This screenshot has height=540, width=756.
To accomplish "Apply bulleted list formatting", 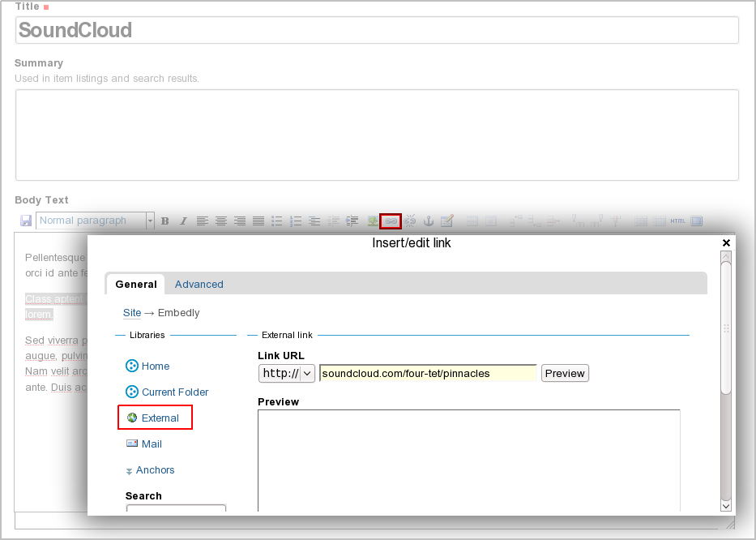I will pos(276,221).
